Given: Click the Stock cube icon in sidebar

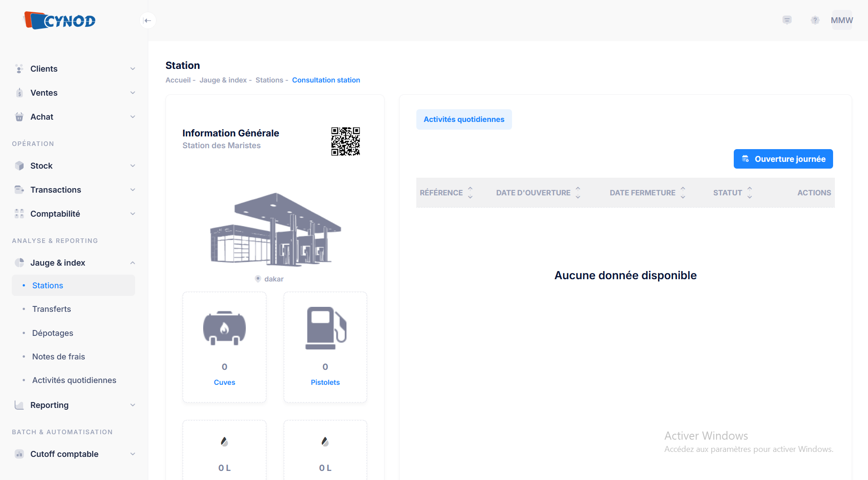Looking at the screenshot, I should pyautogui.click(x=19, y=166).
